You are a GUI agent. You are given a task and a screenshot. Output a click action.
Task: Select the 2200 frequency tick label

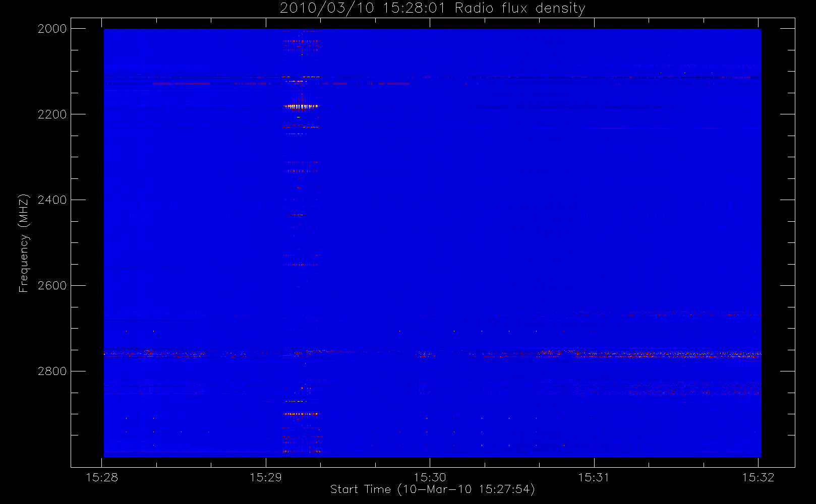(52, 114)
